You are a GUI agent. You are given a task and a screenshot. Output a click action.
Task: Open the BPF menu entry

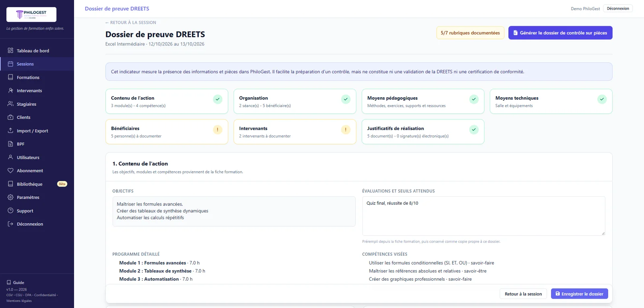point(37,144)
